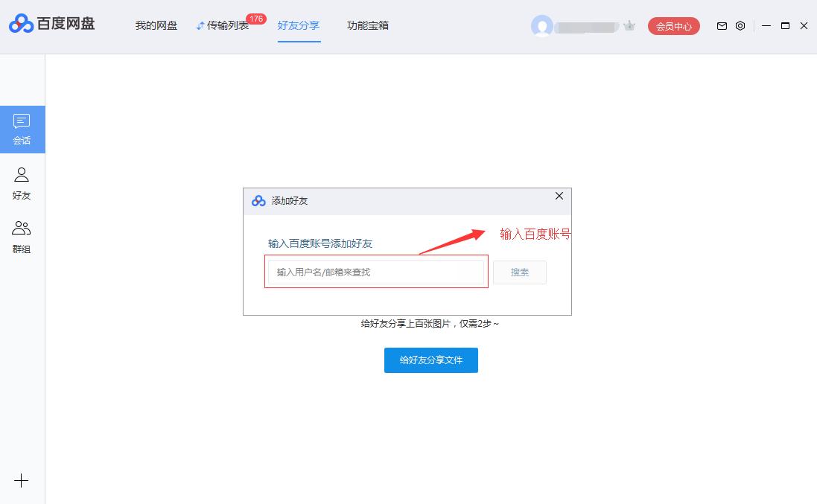Open the message notifications envelope icon
817x504 pixels.
721,25
